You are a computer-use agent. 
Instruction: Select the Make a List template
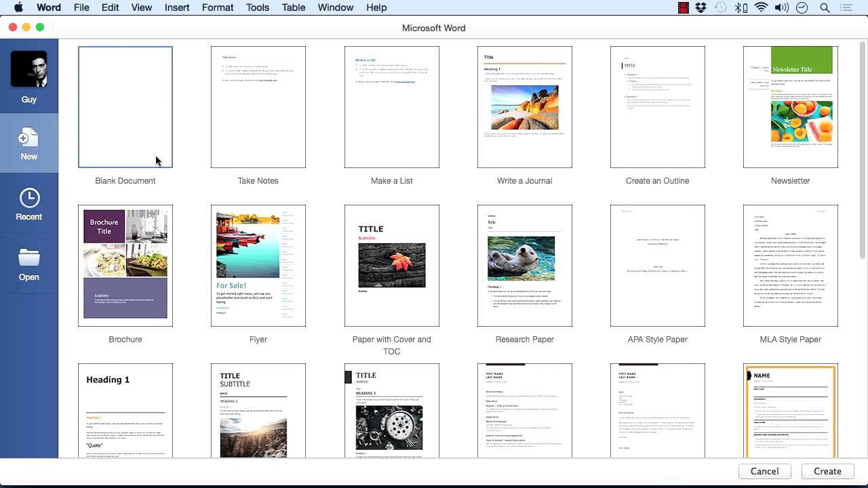(x=391, y=107)
